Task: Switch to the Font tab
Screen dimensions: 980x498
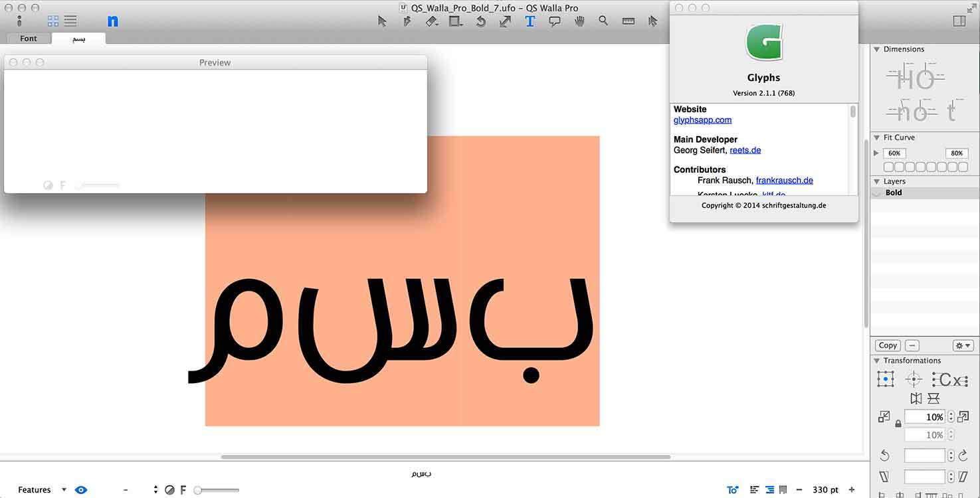Action: (29, 39)
